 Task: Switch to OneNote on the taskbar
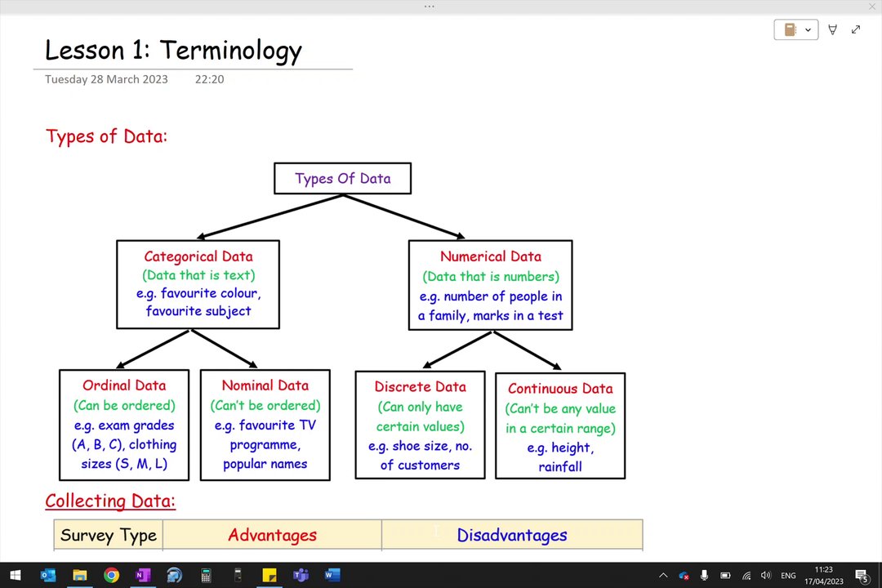143,575
